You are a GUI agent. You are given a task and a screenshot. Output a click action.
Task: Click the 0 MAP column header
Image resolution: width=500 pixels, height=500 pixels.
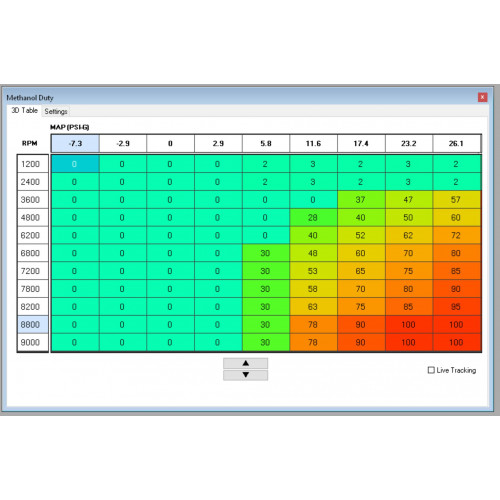click(x=170, y=143)
